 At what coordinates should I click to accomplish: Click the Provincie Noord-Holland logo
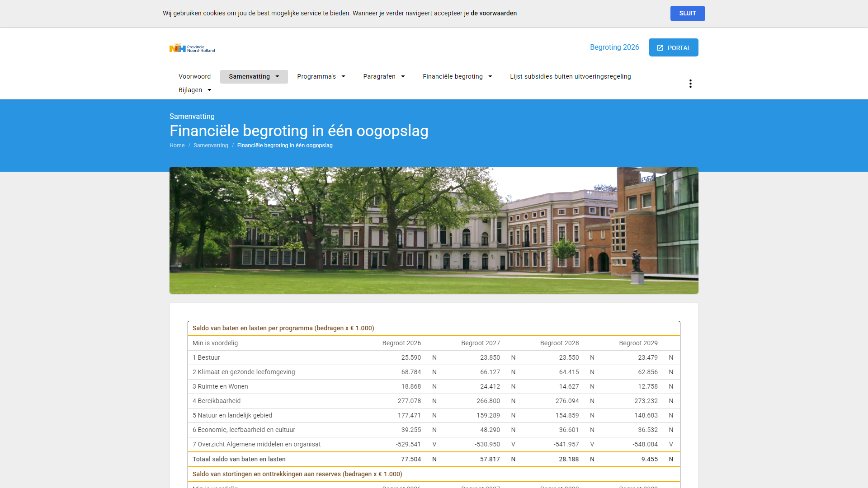click(192, 48)
